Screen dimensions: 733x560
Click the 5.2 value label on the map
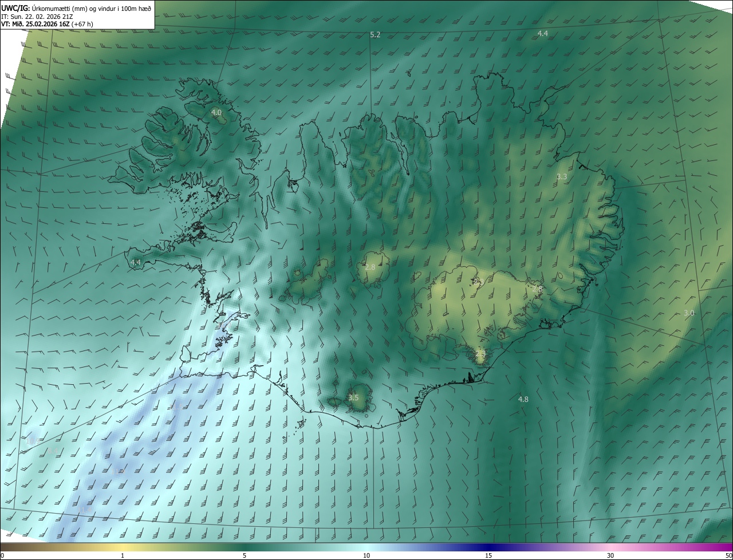[375, 35]
